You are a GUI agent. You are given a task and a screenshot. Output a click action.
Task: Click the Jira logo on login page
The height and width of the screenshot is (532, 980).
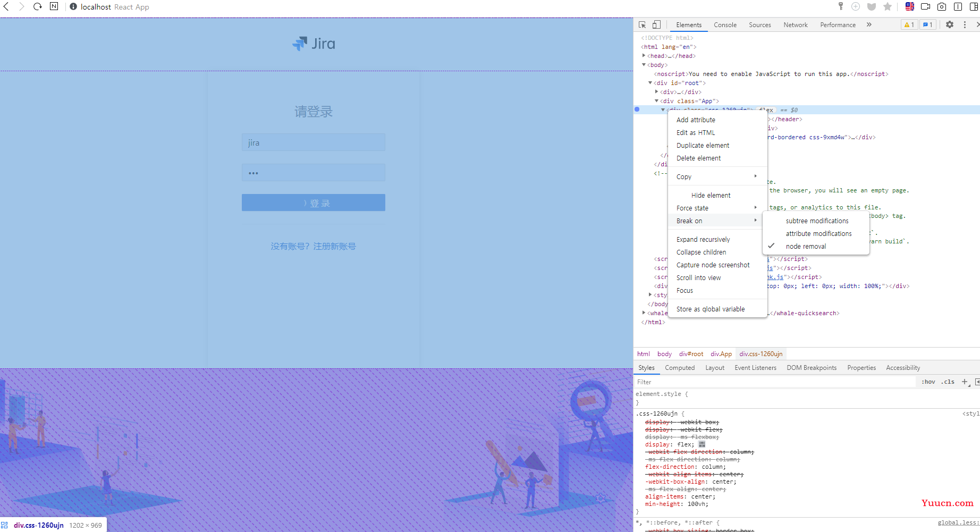click(314, 44)
